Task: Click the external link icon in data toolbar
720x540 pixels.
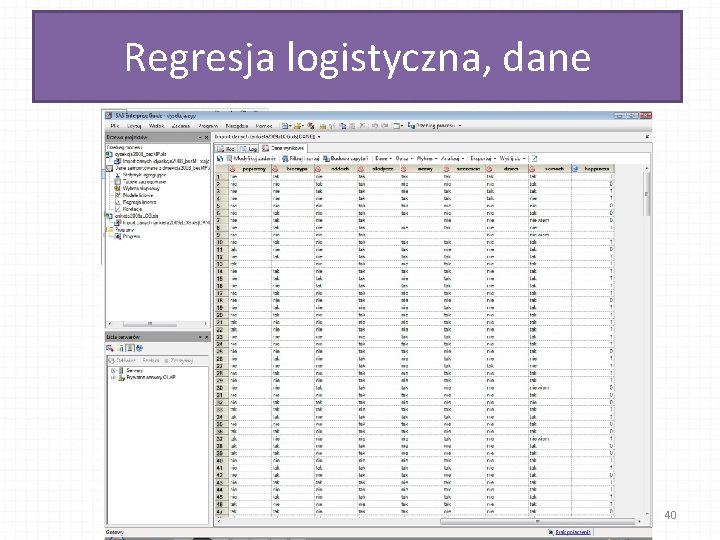Action: click(534, 158)
